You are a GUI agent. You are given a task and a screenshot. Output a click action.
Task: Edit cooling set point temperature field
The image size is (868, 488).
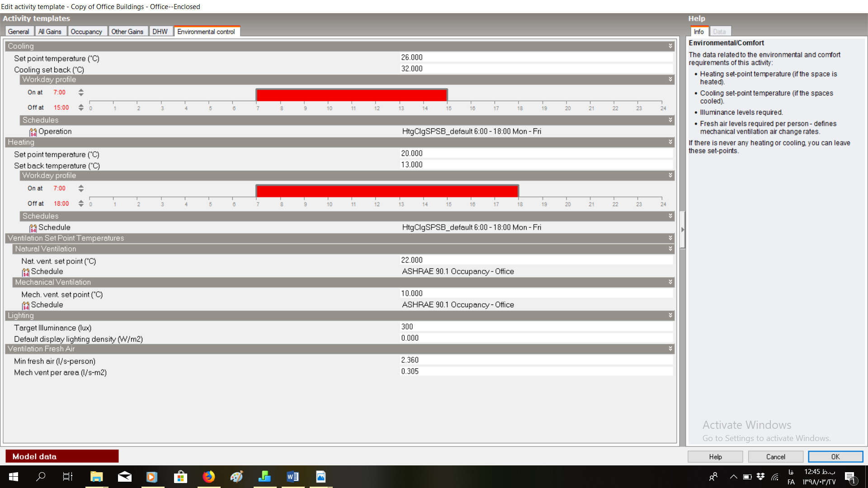tap(536, 58)
